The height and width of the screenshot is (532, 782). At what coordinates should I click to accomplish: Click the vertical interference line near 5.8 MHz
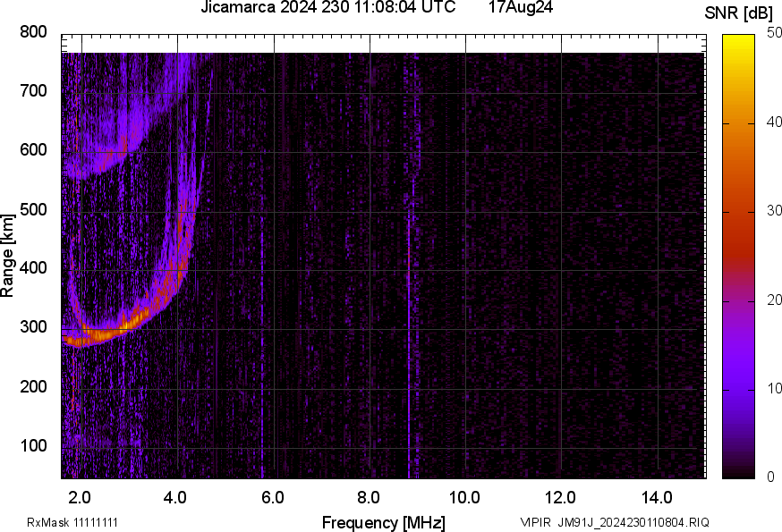262,349
